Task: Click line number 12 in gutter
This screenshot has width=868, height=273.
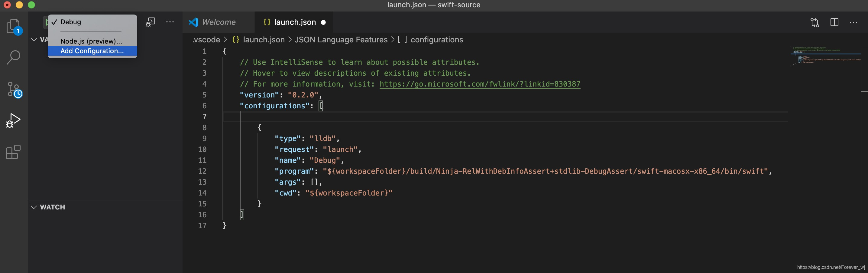Action: point(202,171)
